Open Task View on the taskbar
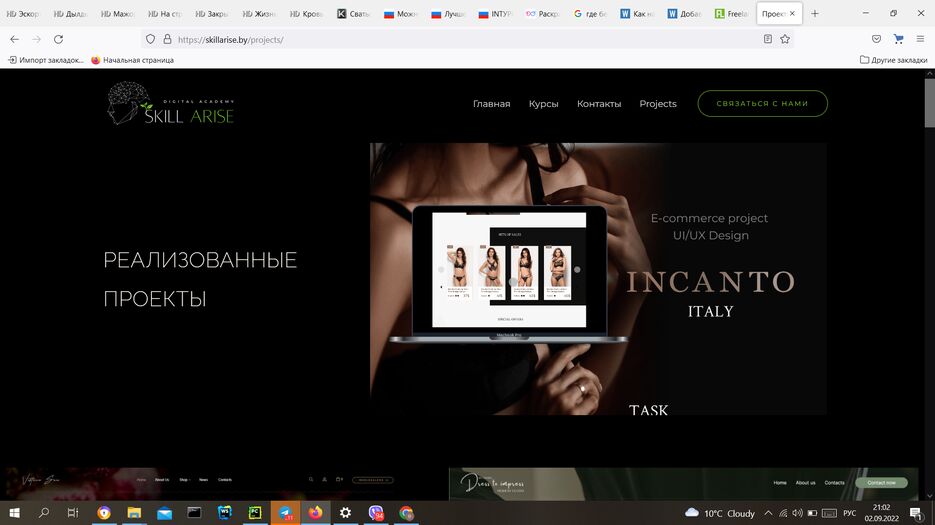 point(73,513)
